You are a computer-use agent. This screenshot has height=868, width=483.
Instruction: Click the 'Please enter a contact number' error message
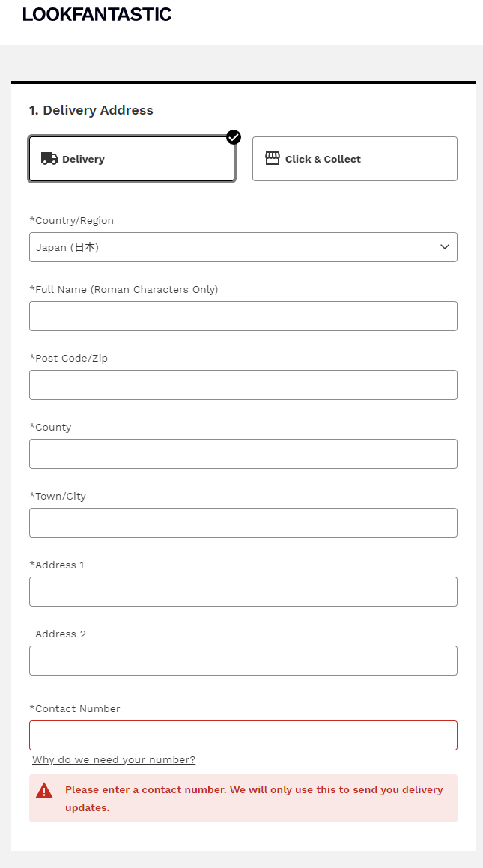254,798
